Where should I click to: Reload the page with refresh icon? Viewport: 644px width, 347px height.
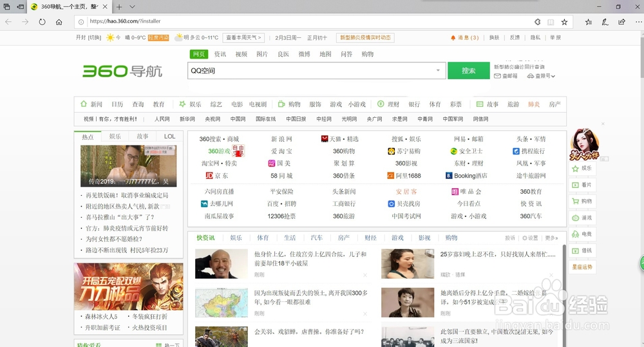click(42, 22)
